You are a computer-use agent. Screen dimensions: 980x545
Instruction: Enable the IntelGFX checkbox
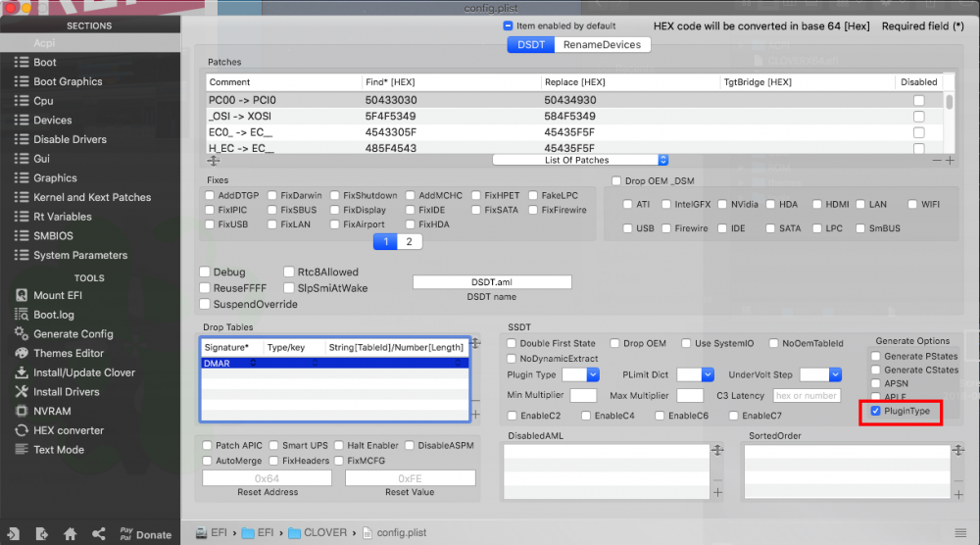point(666,204)
